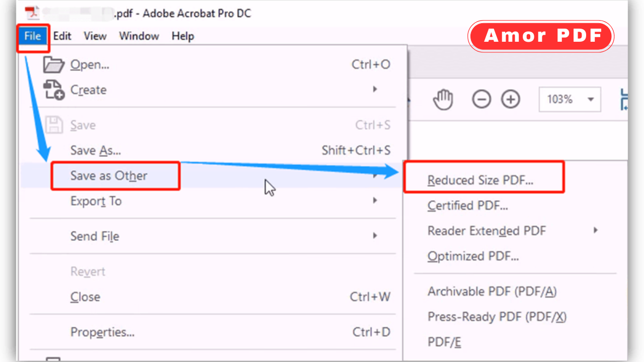Select Archivable PDF (PDF/A) option
Viewport: 644px width, 362px height.
click(x=492, y=291)
